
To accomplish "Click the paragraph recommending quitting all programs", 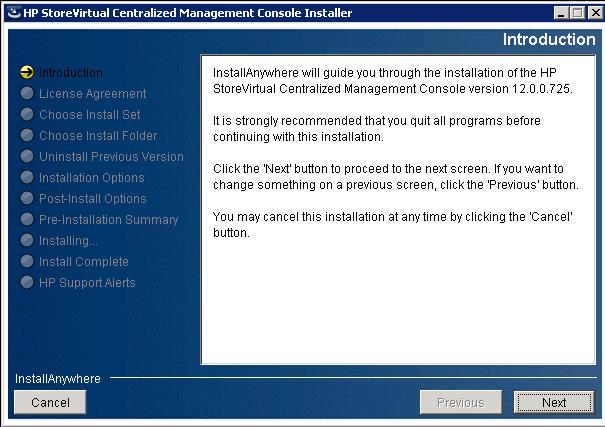I will 377,129.
